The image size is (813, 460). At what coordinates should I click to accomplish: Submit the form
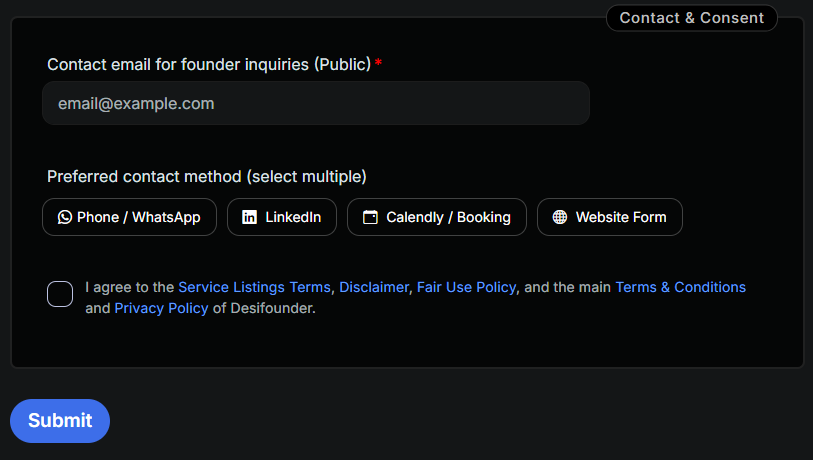[60, 421]
